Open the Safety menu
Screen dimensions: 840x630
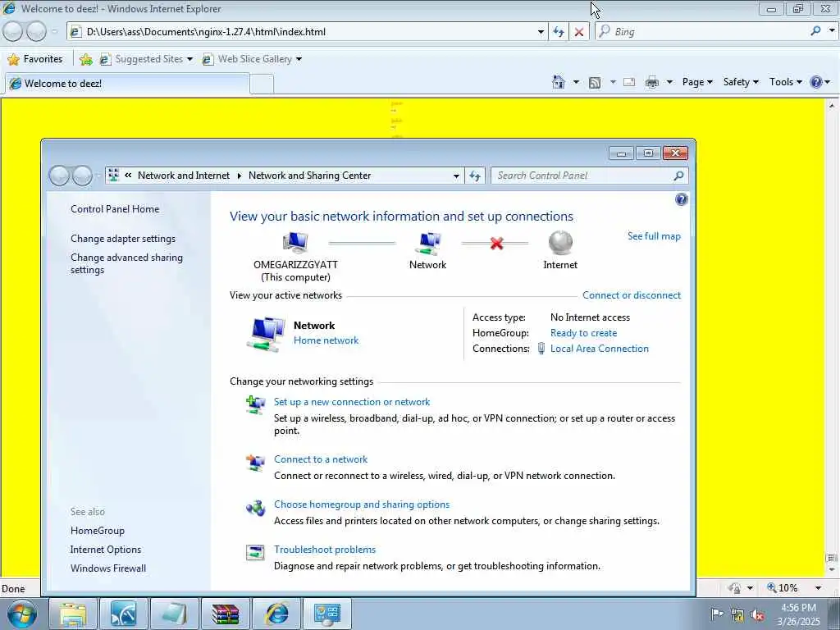pyautogui.click(x=741, y=82)
